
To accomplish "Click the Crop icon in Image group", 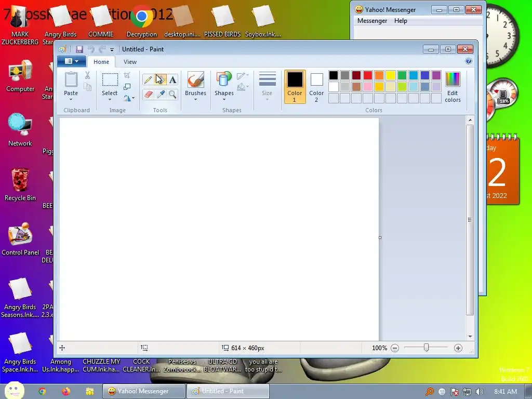I will pos(127,75).
